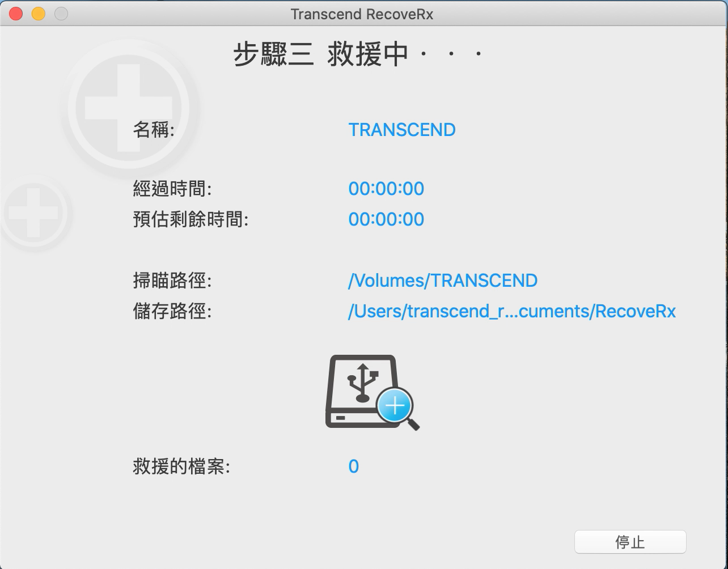The height and width of the screenshot is (569, 728).
Task: Click the 停止 button to stop recovery
Action: [x=630, y=542]
